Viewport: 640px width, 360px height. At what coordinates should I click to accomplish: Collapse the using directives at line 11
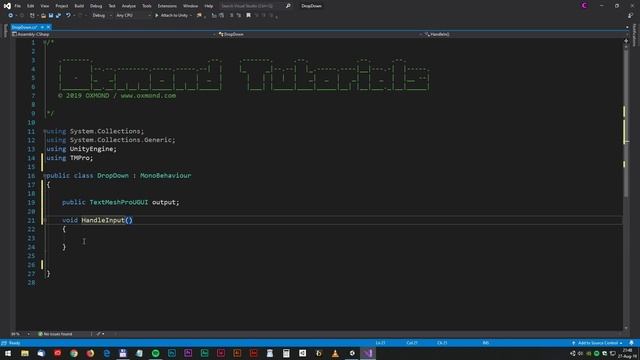[x=45, y=131]
